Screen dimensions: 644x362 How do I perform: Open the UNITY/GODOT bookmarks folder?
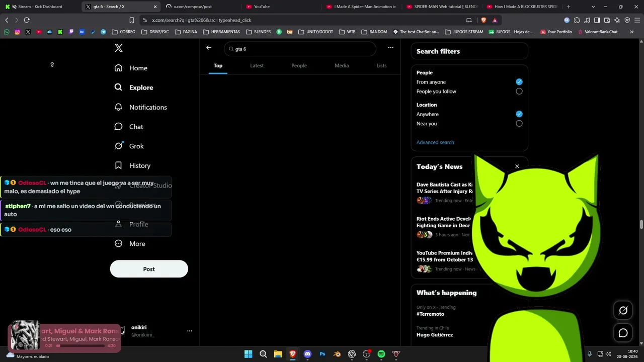pos(316,32)
